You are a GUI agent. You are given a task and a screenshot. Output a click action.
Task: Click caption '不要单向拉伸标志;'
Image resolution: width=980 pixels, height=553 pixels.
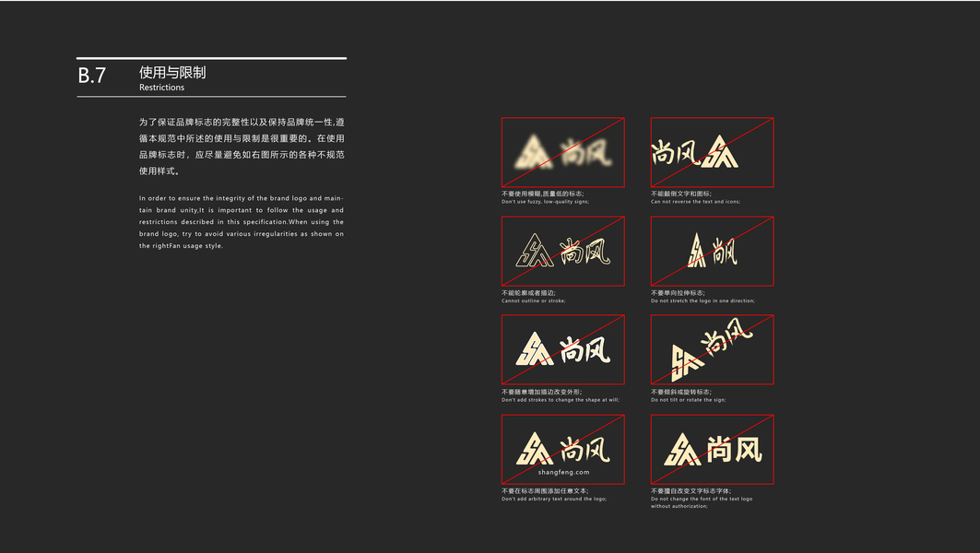pyautogui.click(x=678, y=292)
